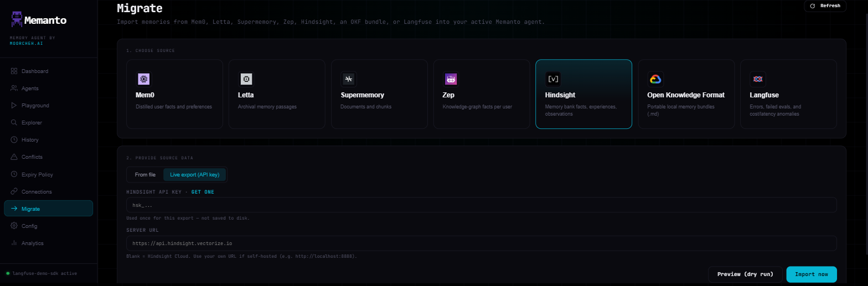Open Dashboard from the sidebar
868x286 pixels.
click(x=48, y=71)
